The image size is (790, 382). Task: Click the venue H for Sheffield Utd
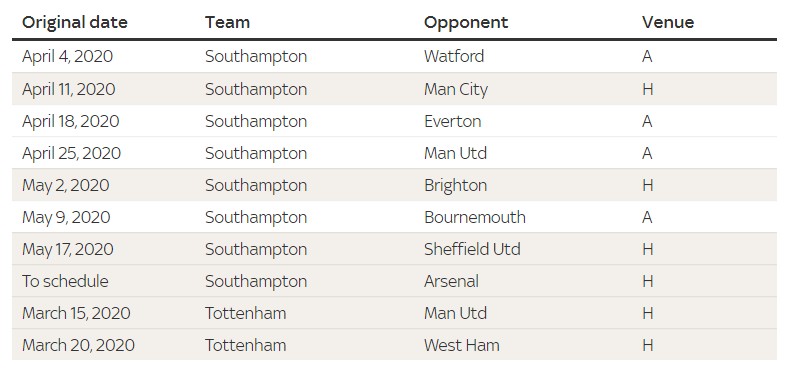click(x=647, y=249)
